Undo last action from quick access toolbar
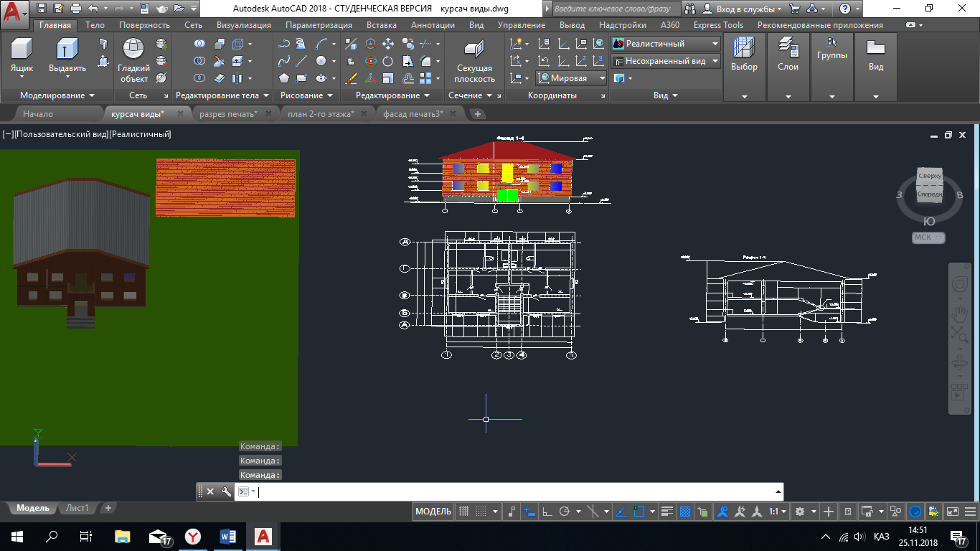Image resolution: width=980 pixels, height=551 pixels. (x=93, y=9)
